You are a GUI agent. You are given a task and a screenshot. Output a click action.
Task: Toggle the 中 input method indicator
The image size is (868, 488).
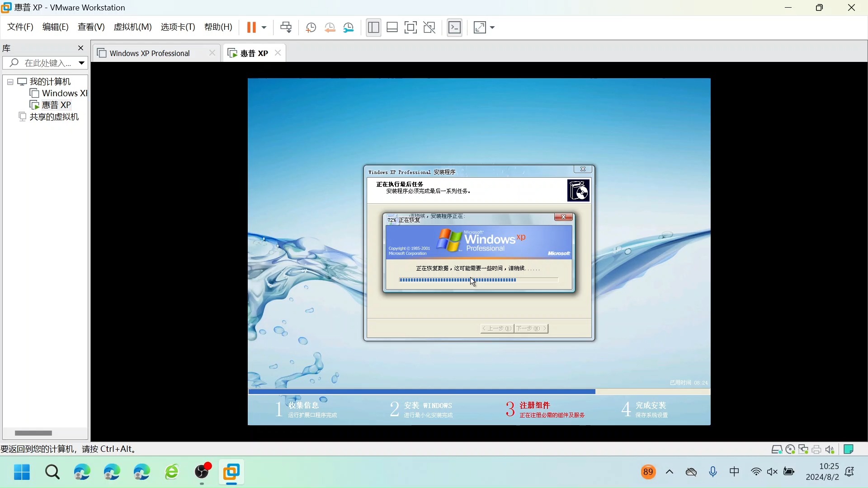(734, 472)
